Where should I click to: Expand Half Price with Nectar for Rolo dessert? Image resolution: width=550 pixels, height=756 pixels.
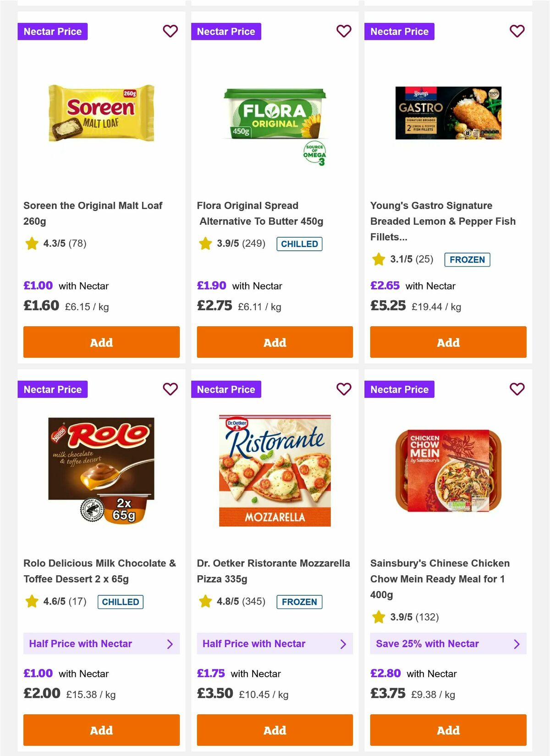[x=101, y=644]
